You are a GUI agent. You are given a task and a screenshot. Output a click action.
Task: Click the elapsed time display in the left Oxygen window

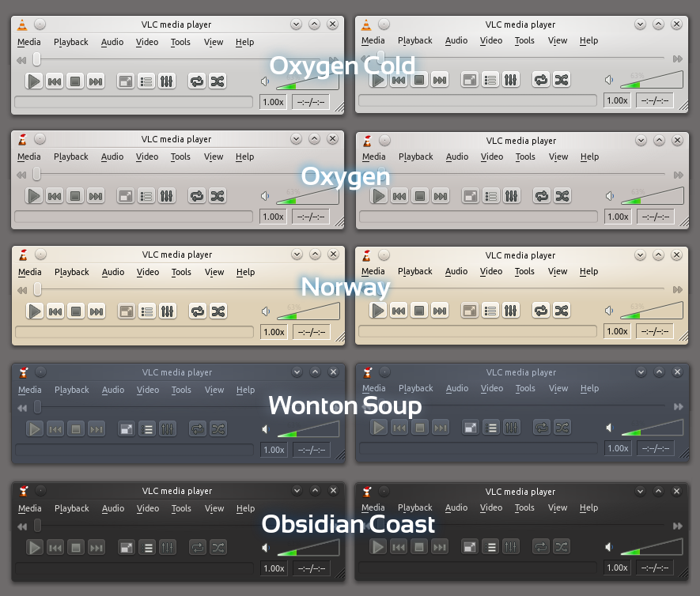[311, 217]
